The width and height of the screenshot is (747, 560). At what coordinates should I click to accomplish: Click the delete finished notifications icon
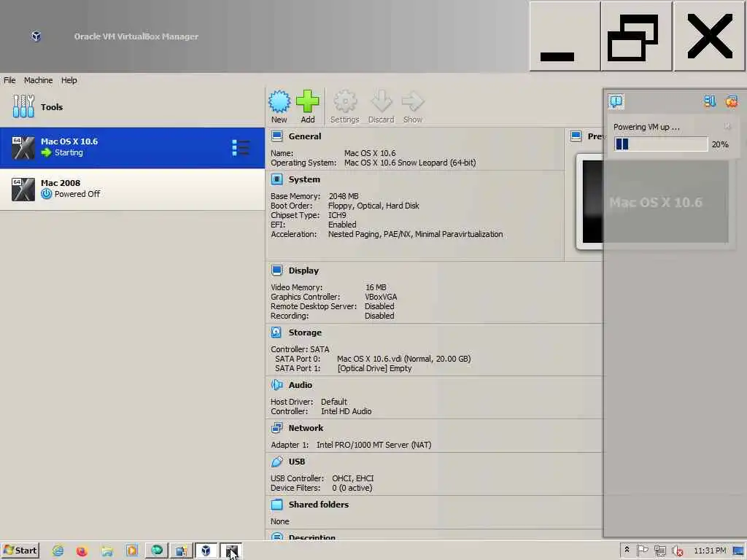coord(731,101)
